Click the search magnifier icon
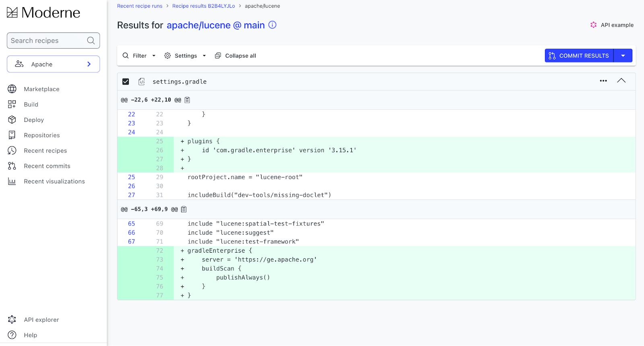644x346 pixels. click(91, 41)
